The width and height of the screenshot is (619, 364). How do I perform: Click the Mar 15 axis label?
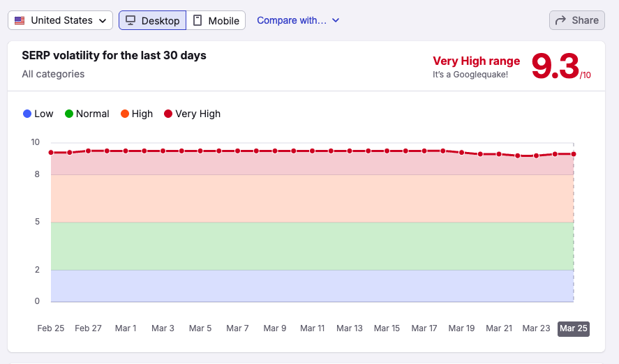point(387,328)
